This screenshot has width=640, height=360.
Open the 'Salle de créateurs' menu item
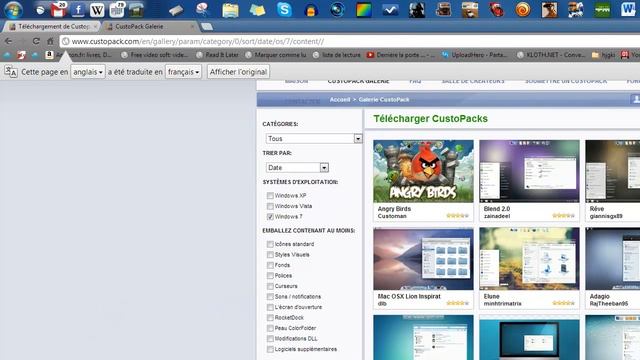click(473, 81)
